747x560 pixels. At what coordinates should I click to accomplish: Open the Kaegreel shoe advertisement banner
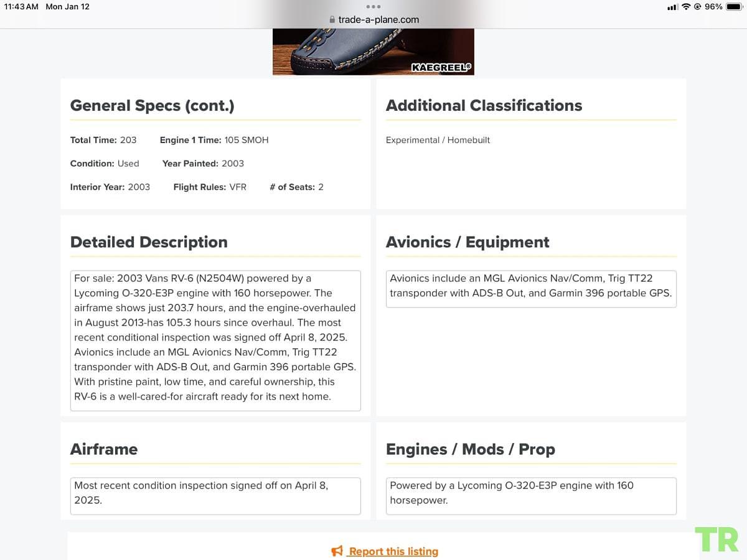[x=374, y=52]
